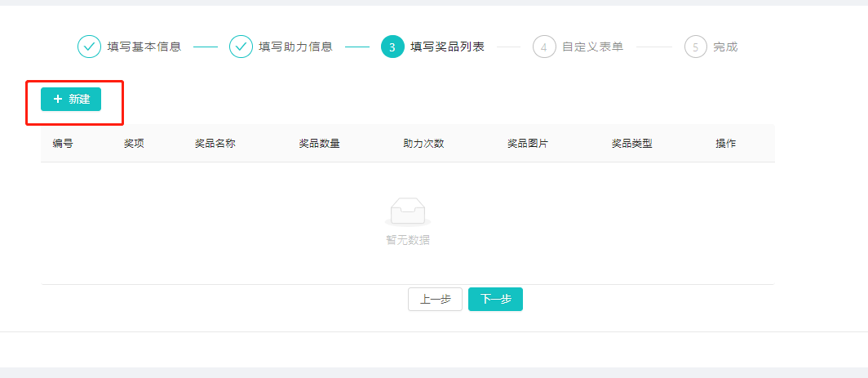Click the 奖品图片 column header
This screenshot has height=378, width=868.
click(x=528, y=144)
